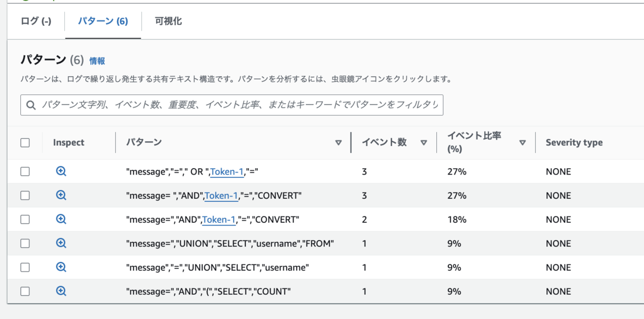The height and width of the screenshot is (319, 644).
Task: Click the search magnifier icon in the filter box
Action: click(x=31, y=105)
